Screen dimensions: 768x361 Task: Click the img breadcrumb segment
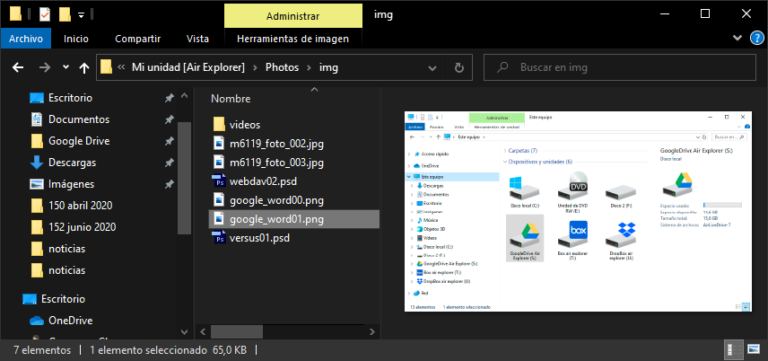[329, 68]
